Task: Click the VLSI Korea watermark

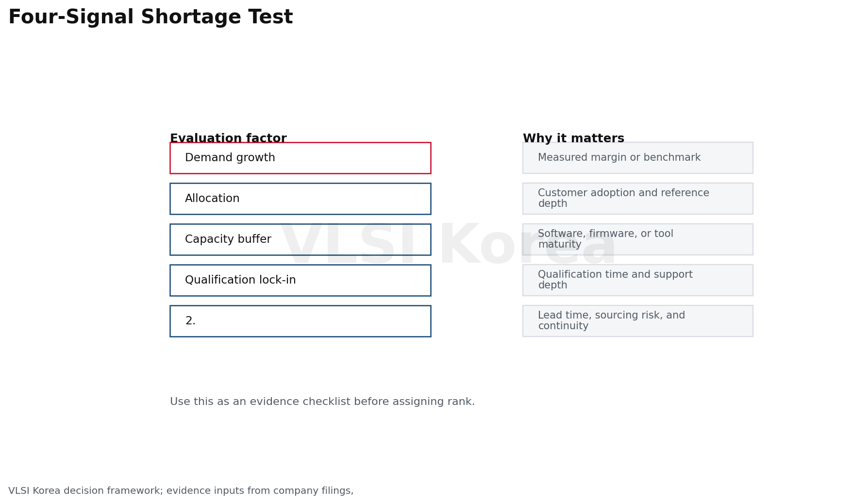Action: pos(448,245)
